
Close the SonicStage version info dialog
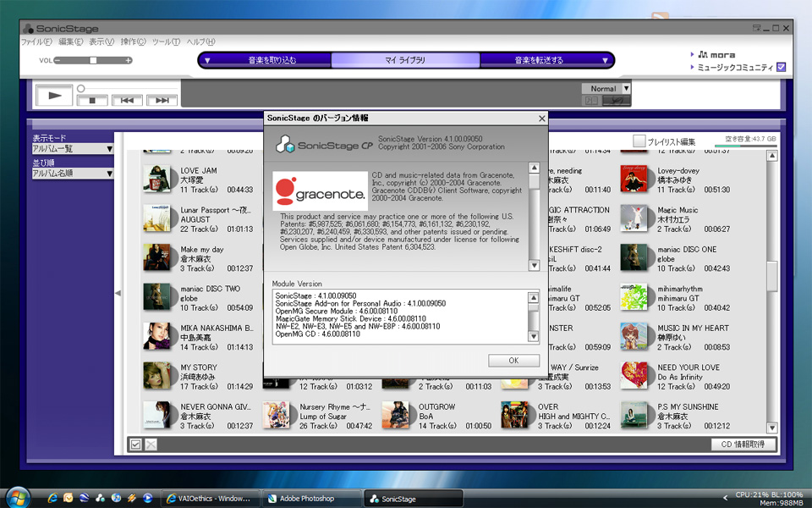(x=541, y=119)
